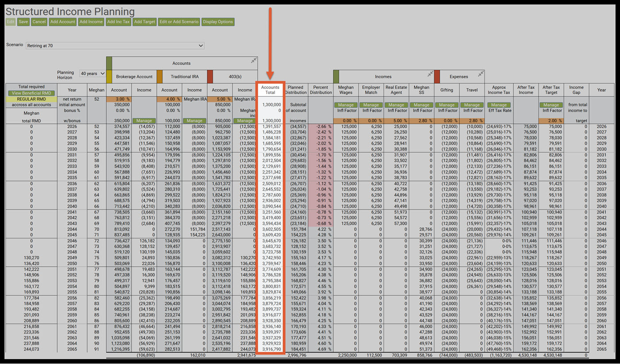Viewport: 620px width, 364px height.
Task: Click the orange Traditional IRA color swatch
Action: (x=160, y=77)
